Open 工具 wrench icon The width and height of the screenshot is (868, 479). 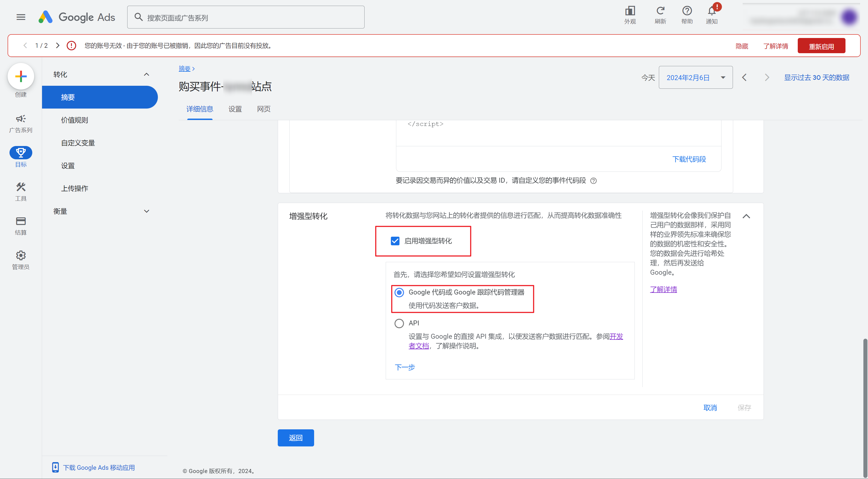[x=21, y=187]
